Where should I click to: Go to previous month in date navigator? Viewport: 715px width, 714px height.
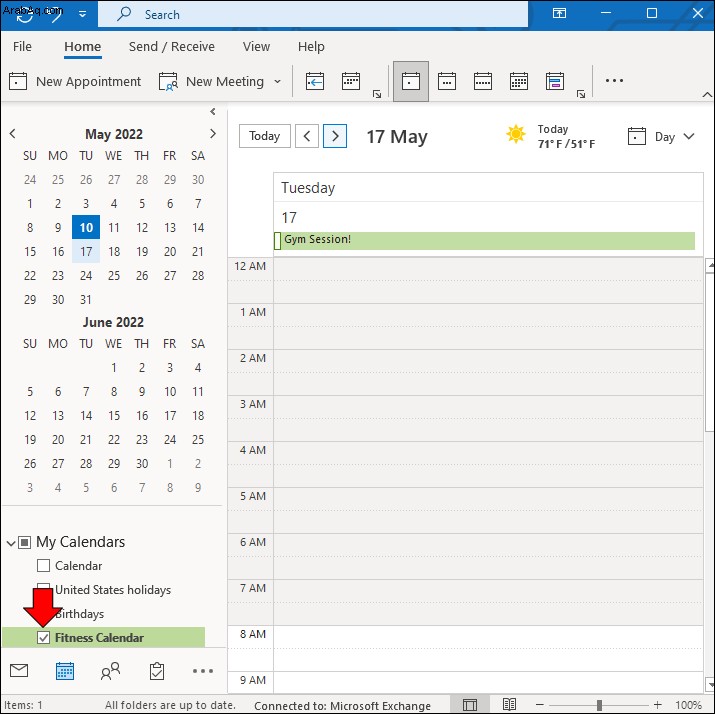(x=13, y=134)
